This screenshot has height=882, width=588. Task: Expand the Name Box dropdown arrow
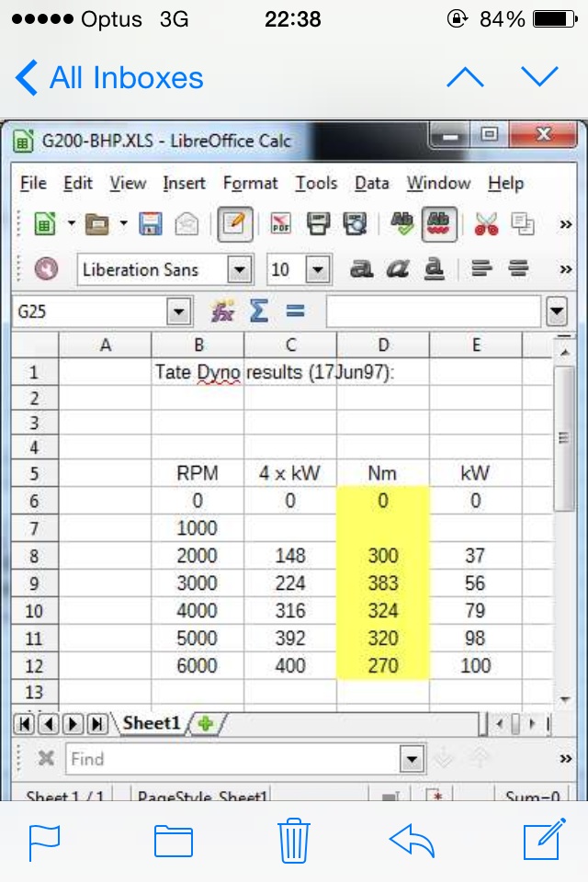point(177,312)
